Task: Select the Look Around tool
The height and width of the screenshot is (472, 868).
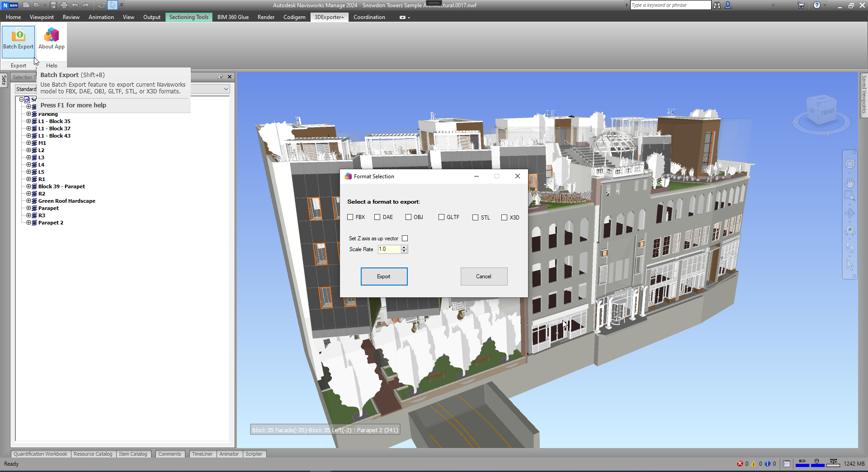Action: (850, 230)
